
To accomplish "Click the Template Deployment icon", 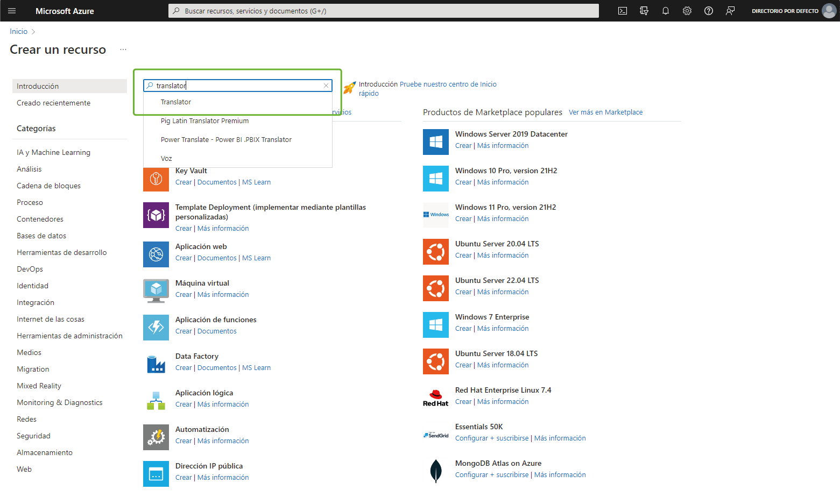I will pyautogui.click(x=156, y=215).
